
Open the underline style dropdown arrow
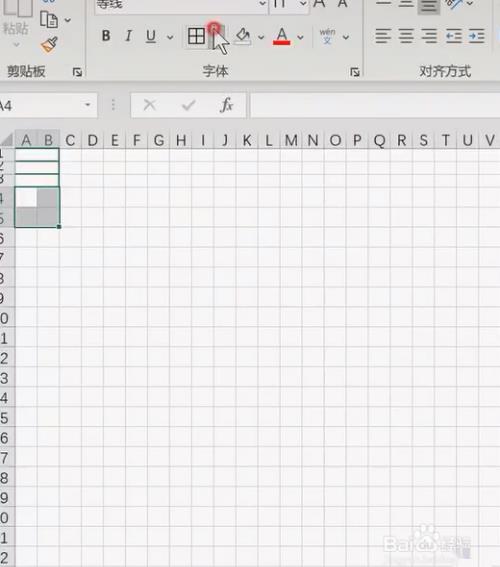170,37
